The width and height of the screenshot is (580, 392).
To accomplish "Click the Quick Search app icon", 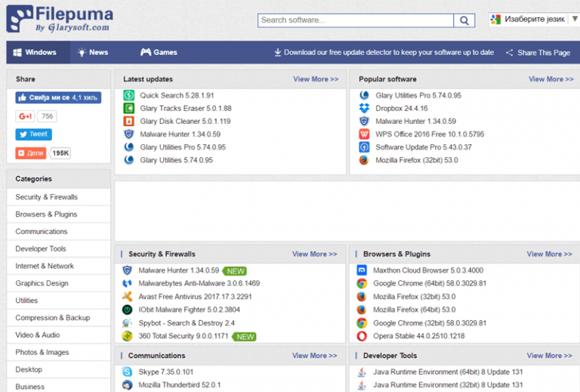I will point(128,95).
